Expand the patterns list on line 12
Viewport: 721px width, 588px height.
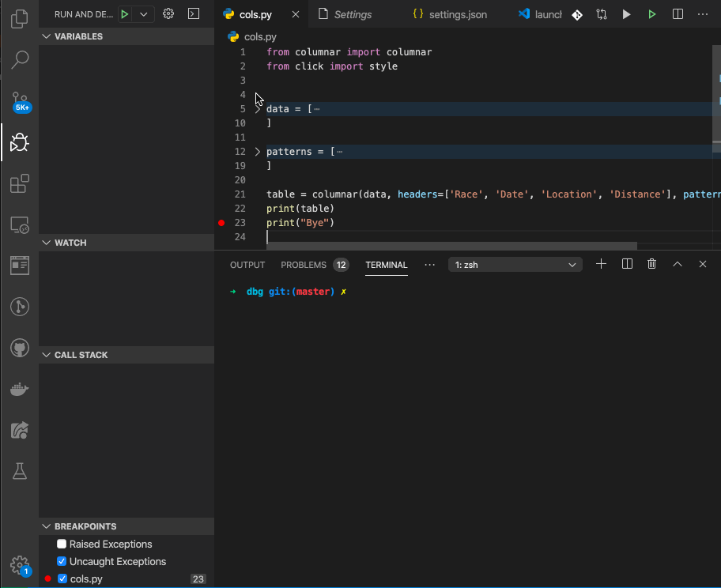coord(257,151)
